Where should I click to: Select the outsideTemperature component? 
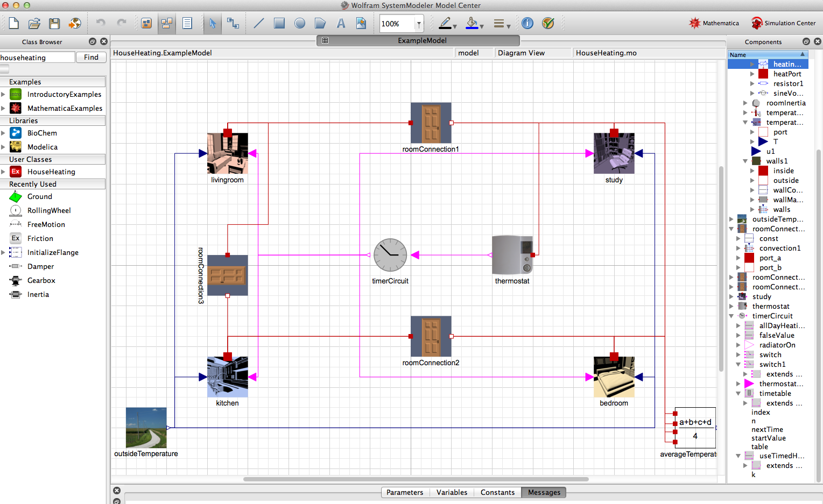(x=146, y=428)
